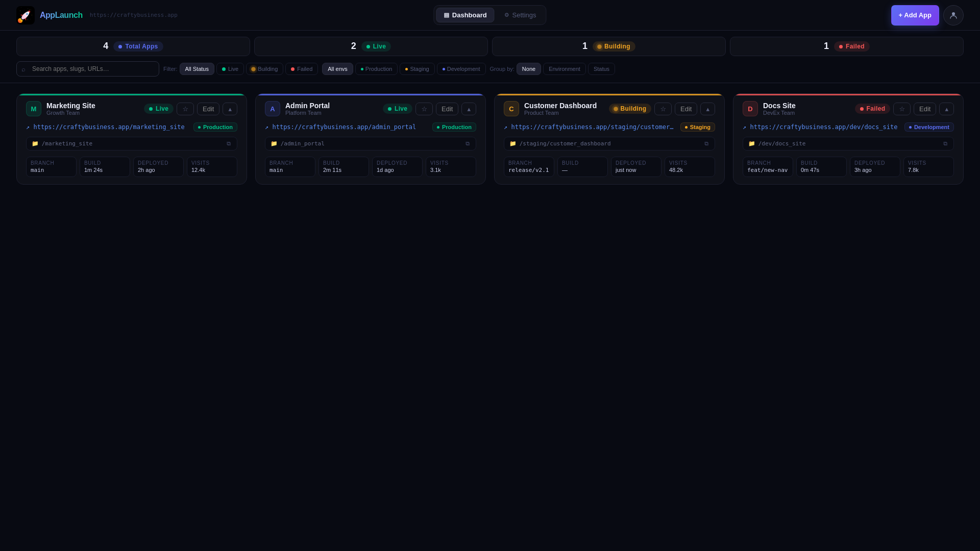Click Customer Dashboard Staging tag
This screenshot has height=551, width=980.
pos(698,127)
